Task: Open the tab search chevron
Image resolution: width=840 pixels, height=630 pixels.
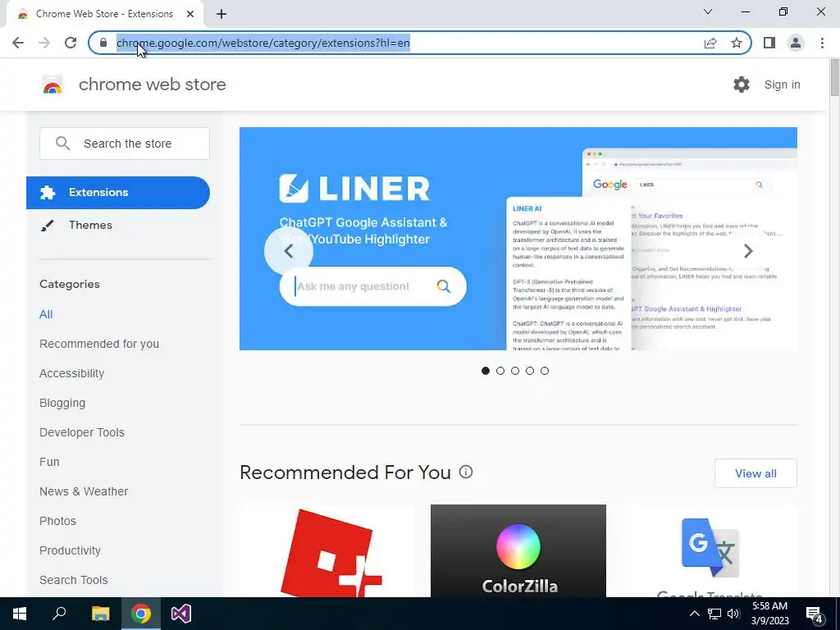Action: tap(708, 11)
